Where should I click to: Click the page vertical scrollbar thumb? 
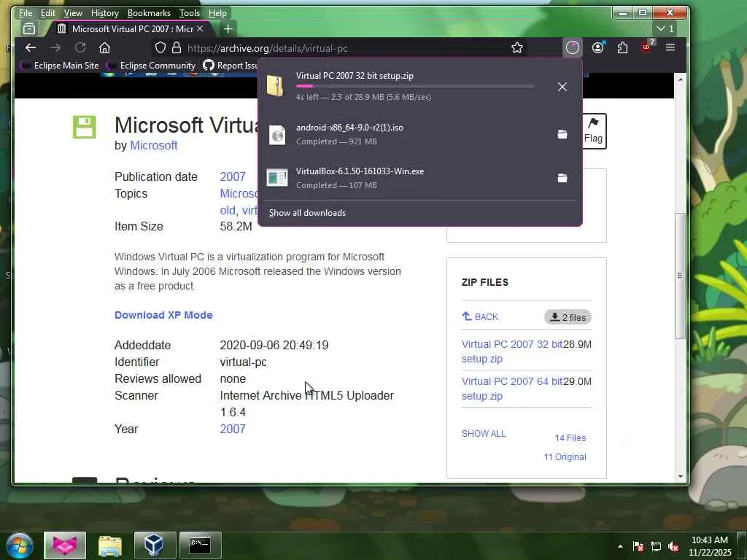681,276
